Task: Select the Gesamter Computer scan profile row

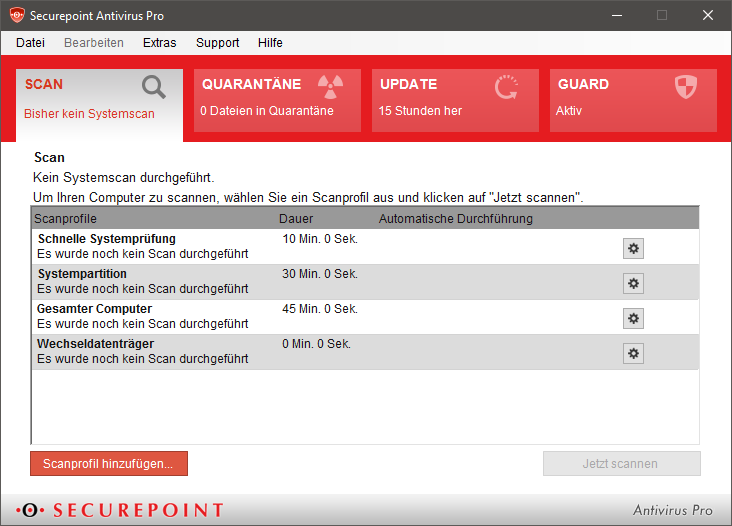Action: tap(300, 317)
